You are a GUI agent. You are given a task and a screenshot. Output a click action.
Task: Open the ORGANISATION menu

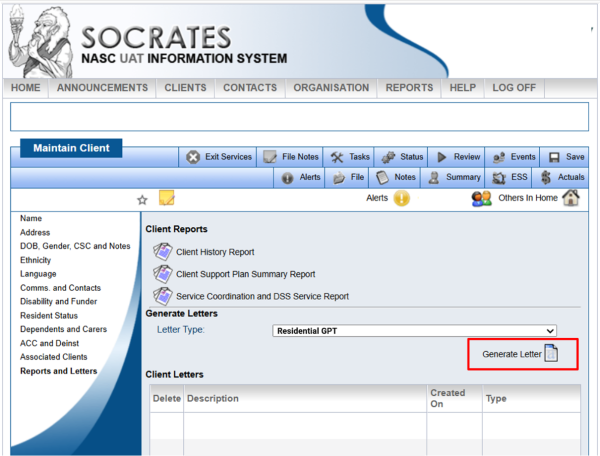(x=331, y=88)
